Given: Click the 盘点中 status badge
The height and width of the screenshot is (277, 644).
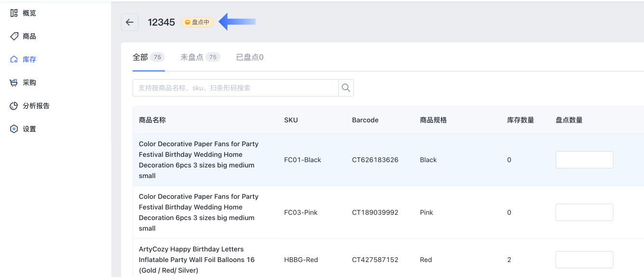Looking at the screenshot, I should 197,22.
